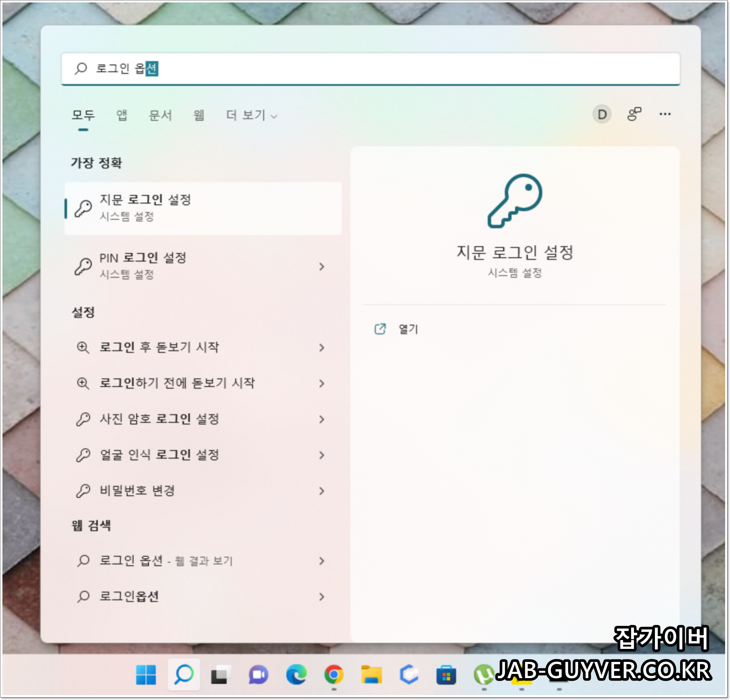The image size is (730, 700).
Task: Click key icon beside 얼굴 인식 로그인 설정
Action: point(83,455)
